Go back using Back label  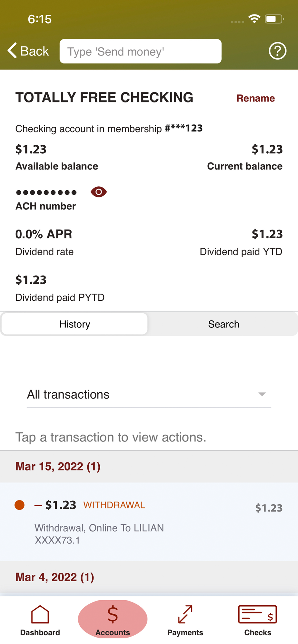pyautogui.click(x=35, y=51)
